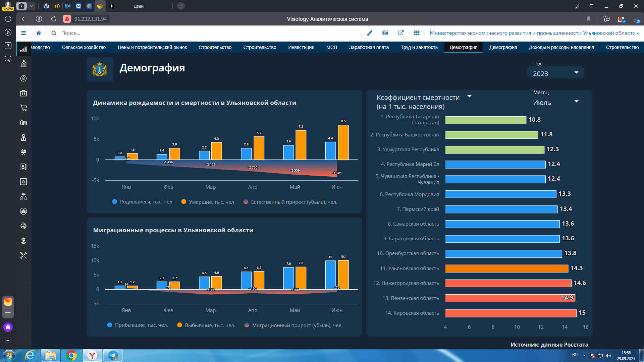Open the shopping cart sidebar icon

(x=23, y=108)
